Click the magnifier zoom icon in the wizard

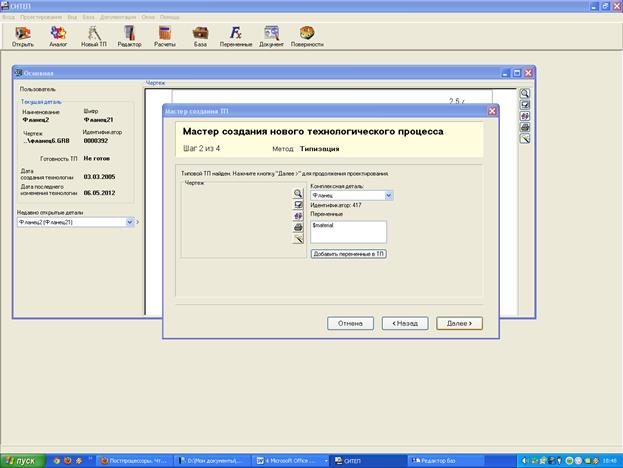(x=298, y=193)
